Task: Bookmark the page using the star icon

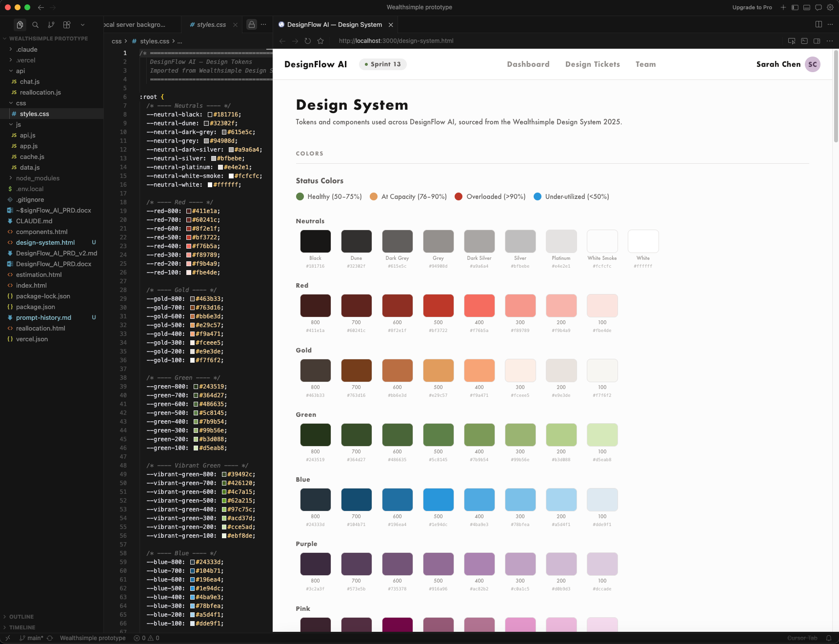Action: pos(320,41)
